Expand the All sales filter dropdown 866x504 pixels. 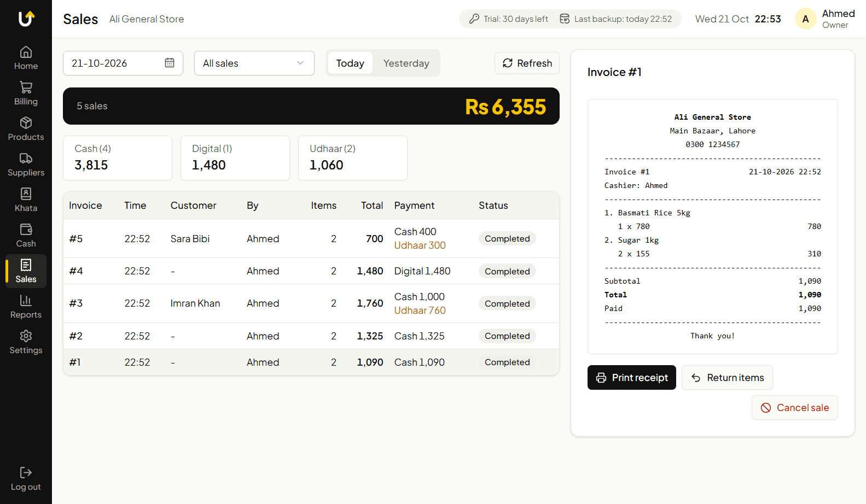[254, 63]
